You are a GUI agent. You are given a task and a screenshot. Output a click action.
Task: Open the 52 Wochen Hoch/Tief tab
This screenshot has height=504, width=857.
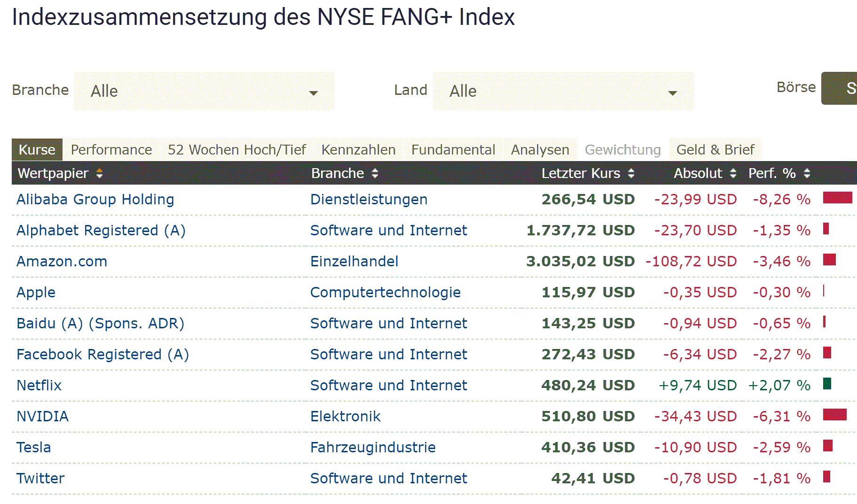pos(236,150)
